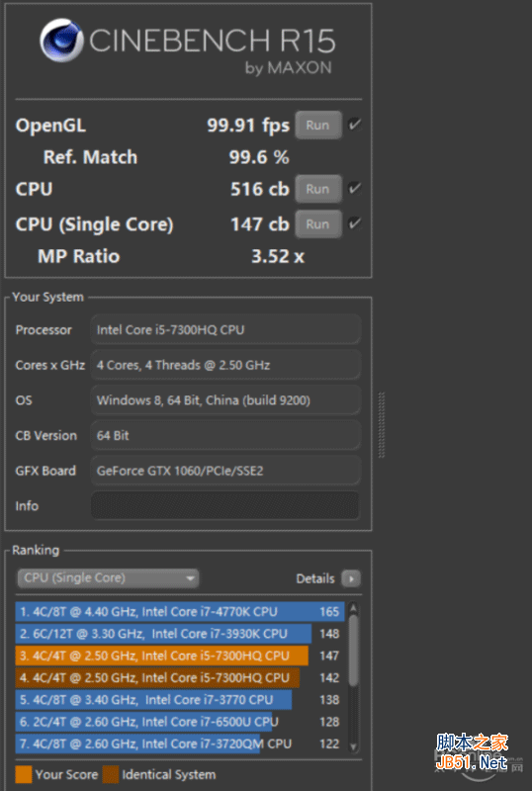Click the Info text field

pyautogui.click(x=225, y=505)
